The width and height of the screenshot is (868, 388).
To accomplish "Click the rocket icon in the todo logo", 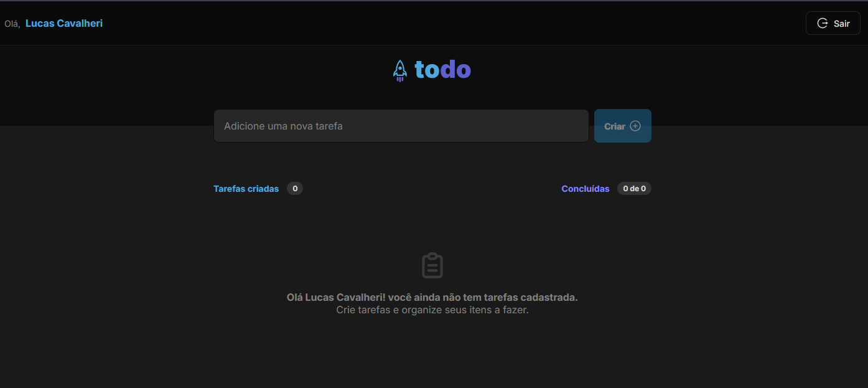I will pyautogui.click(x=400, y=70).
